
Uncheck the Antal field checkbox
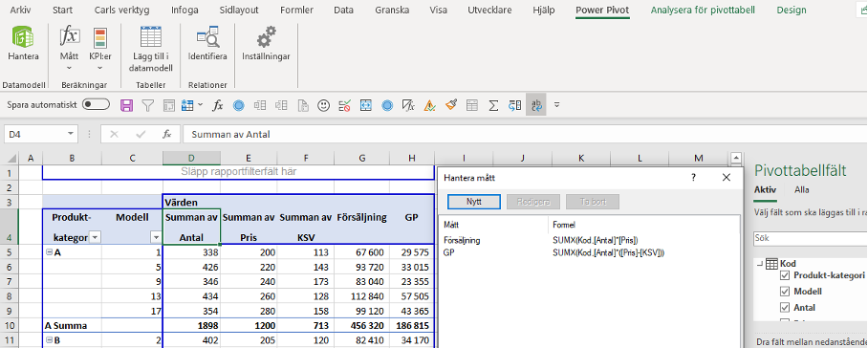pyautogui.click(x=785, y=307)
